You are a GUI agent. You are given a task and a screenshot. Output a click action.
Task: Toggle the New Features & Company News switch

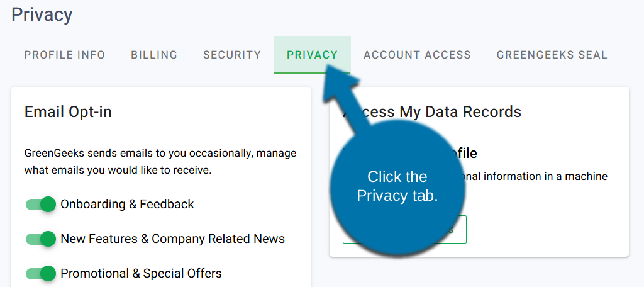point(41,239)
